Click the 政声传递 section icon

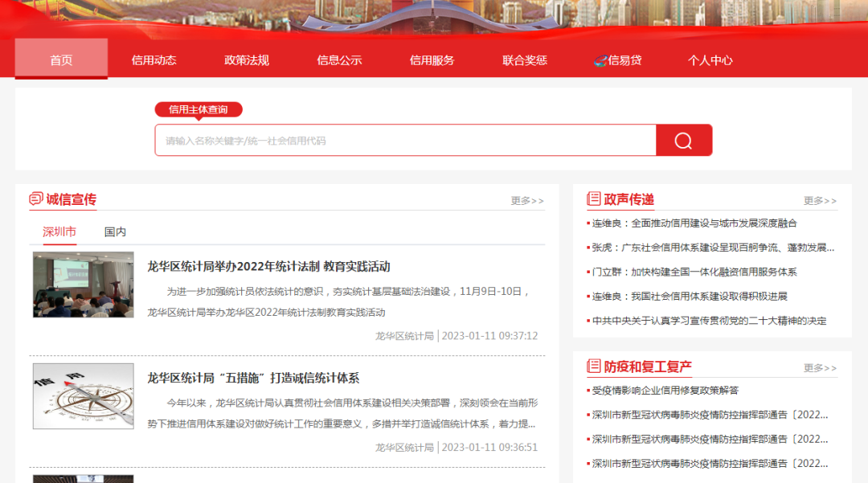click(x=594, y=199)
